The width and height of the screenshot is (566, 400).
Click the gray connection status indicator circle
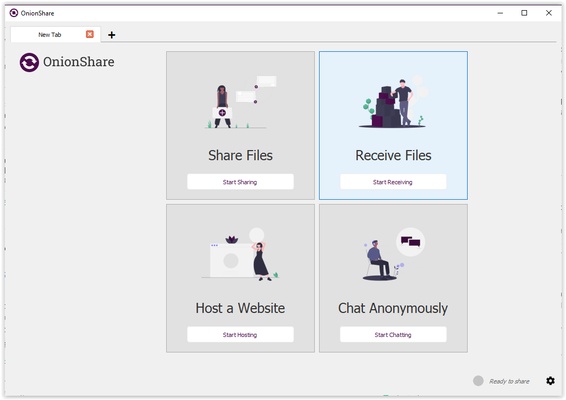pyautogui.click(x=478, y=381)
